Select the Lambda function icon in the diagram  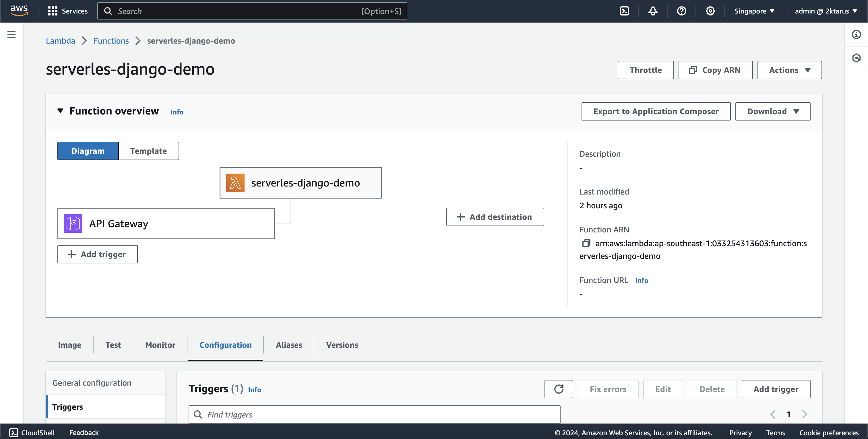(x=235, y=182)
